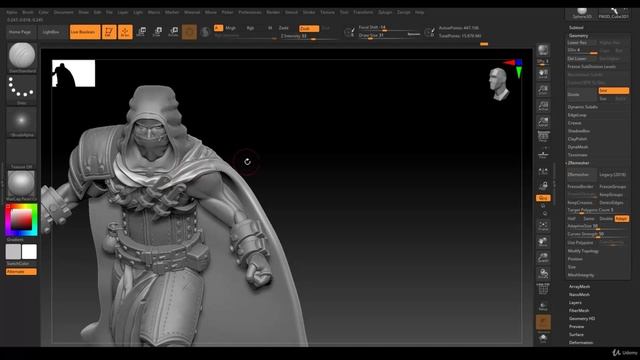Image resolution: width=640 pixels, height=360 pixels.
Task: Expand the Deformation section
Action: (x=581, y=342)
